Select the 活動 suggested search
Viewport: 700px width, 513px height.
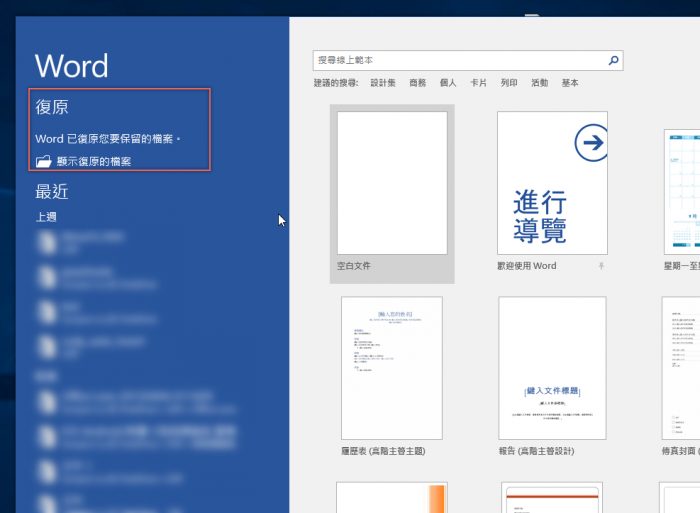coord(539,83)
